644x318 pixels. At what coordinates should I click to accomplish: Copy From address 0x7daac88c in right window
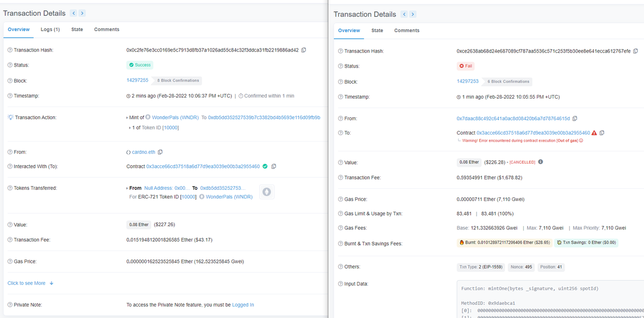click(575, 118)
